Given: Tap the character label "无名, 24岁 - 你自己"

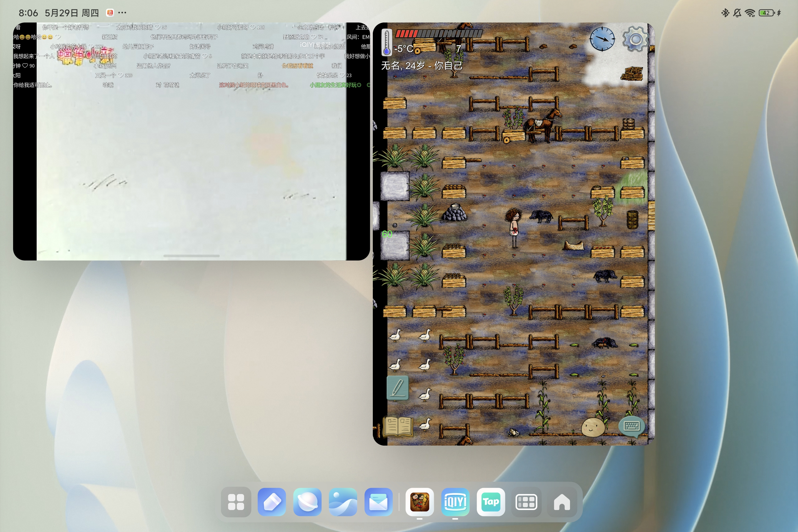Looking at the screenshot, I should coord(422,65).
